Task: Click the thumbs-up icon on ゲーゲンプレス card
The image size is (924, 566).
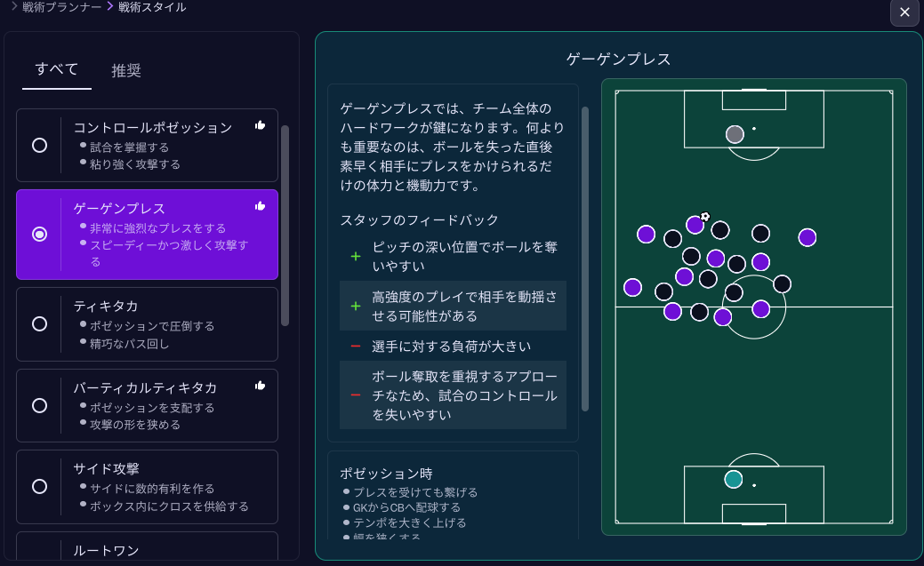Action: (x=260, y=205)
